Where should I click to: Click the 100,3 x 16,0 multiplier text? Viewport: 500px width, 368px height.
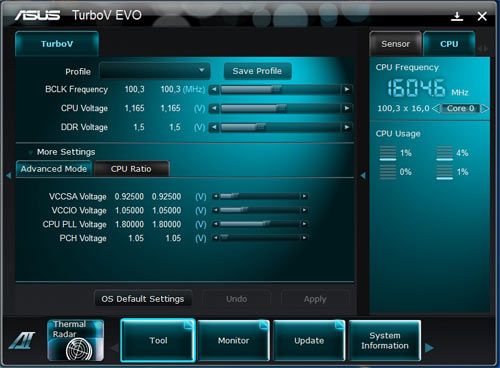pyautogui.click(x=403, y=108)
